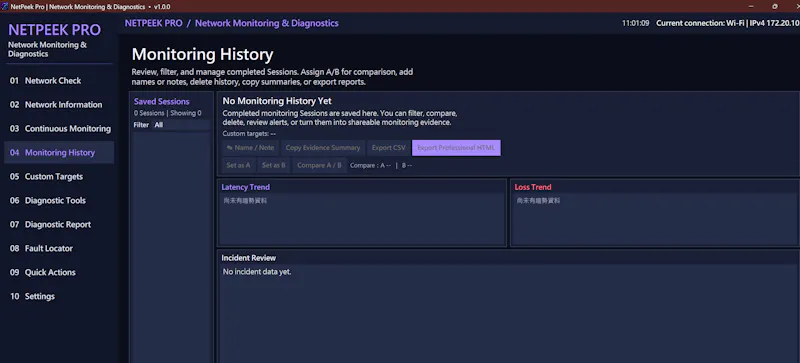The width and height of the screenshot is (800, 363).
Task: Open 03 Continuous Monitoring section
Action: point(59,129)
